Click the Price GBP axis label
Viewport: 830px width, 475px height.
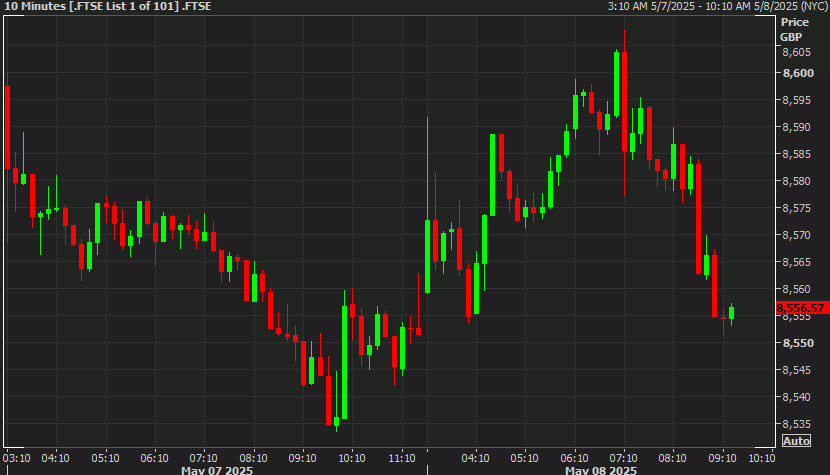tap(794, 30)
